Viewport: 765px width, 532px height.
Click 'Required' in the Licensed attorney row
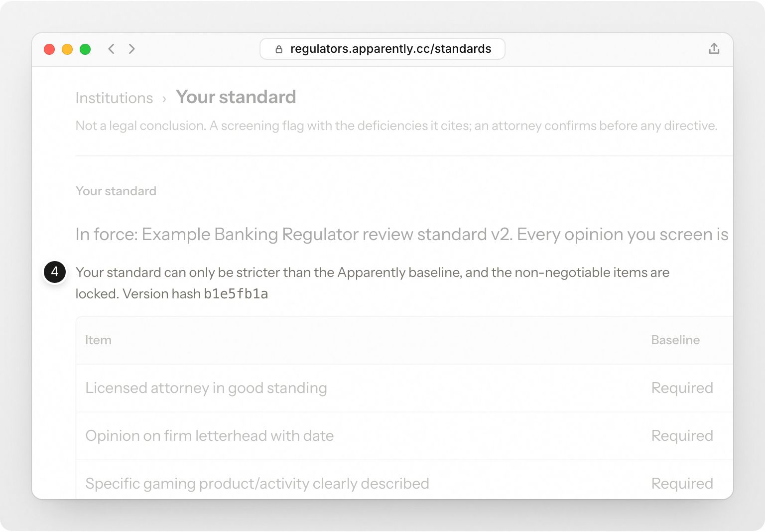click(x=682, y=388)
